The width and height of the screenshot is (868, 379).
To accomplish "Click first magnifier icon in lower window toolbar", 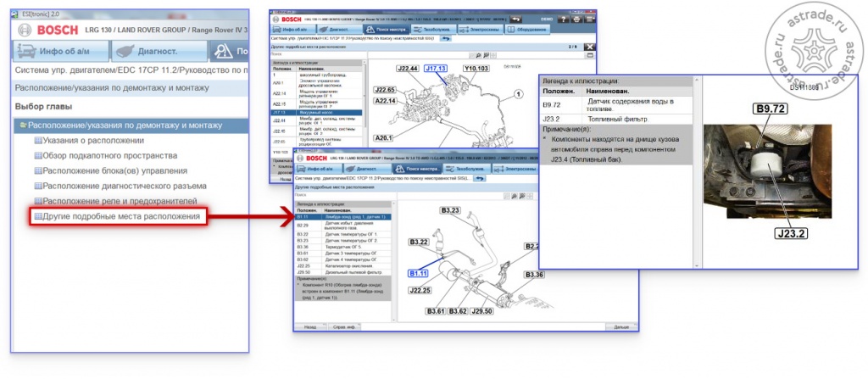I will pos(515,196).
